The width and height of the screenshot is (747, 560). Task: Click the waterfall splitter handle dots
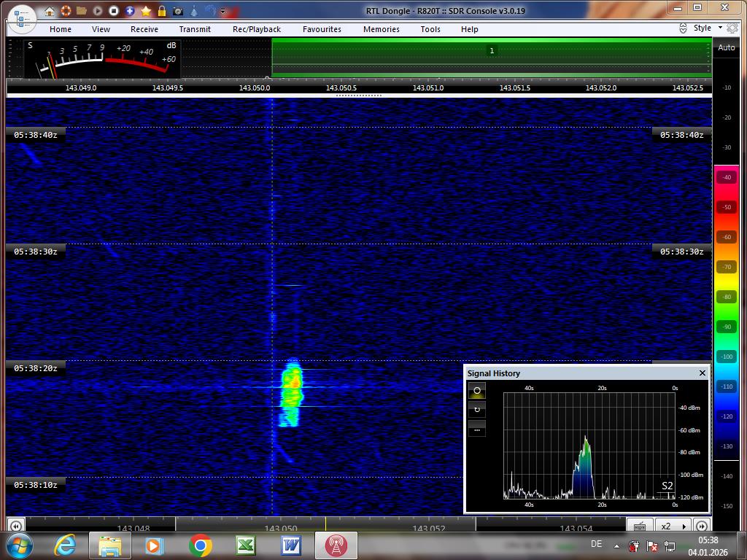pyautogui.click(x=359, y=96)
